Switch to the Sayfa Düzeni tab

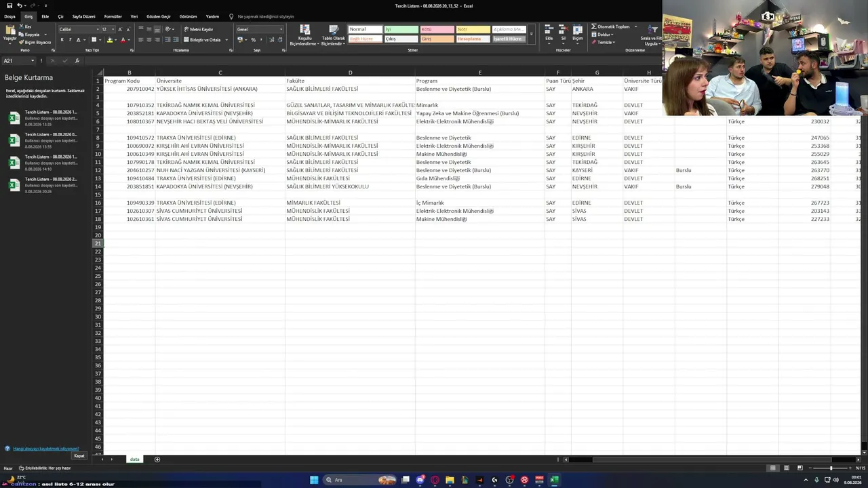click(x=83, y=16)
